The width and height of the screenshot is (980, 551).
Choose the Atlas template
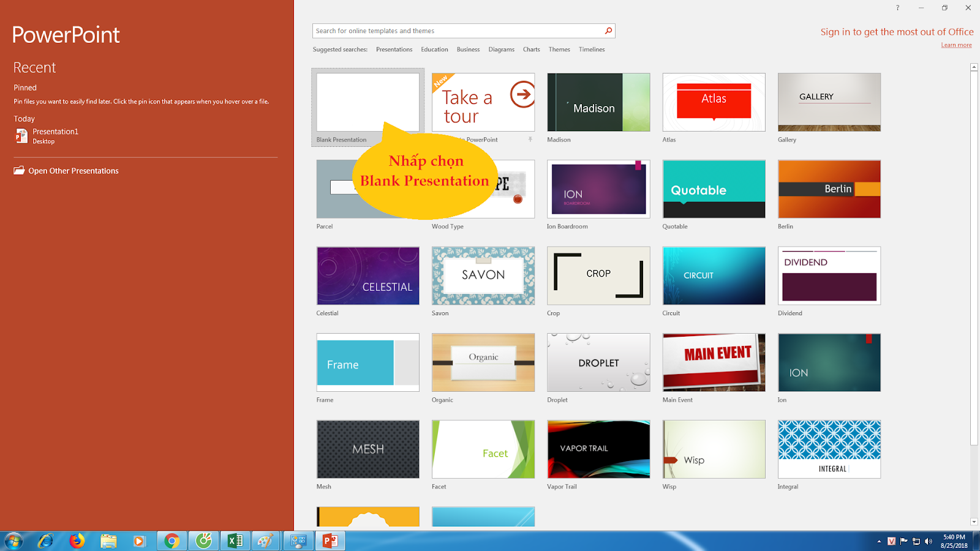(x=714, y=102)
